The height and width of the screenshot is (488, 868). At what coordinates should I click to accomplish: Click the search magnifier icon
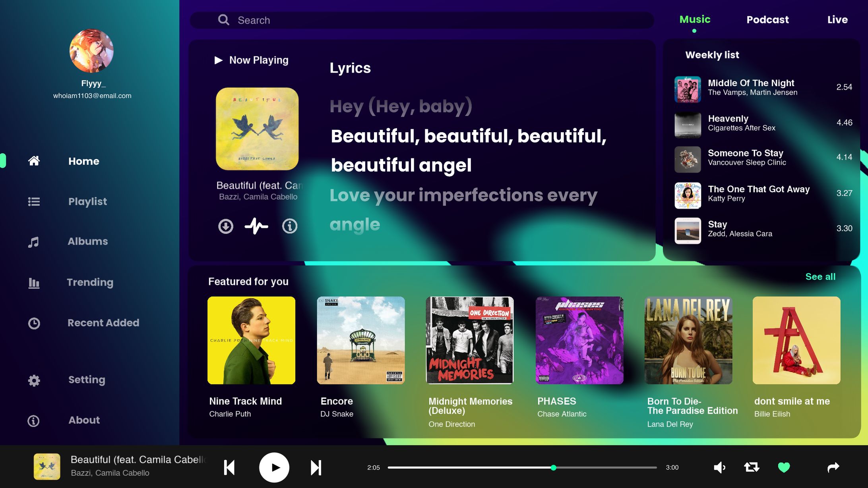point(223,20)
